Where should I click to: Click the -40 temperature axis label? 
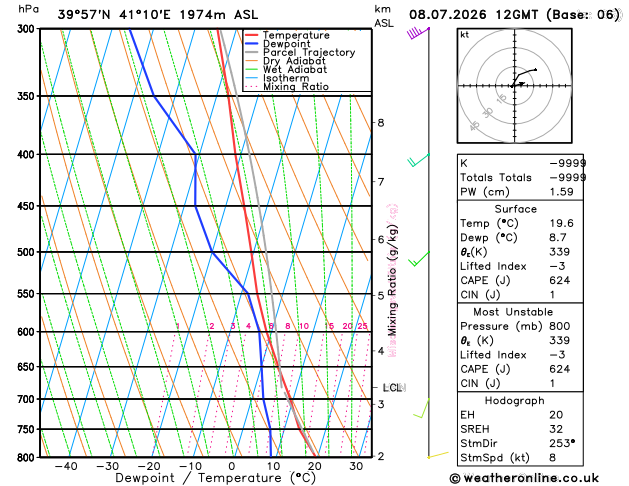pyautogui.click(x=66, y=466)
